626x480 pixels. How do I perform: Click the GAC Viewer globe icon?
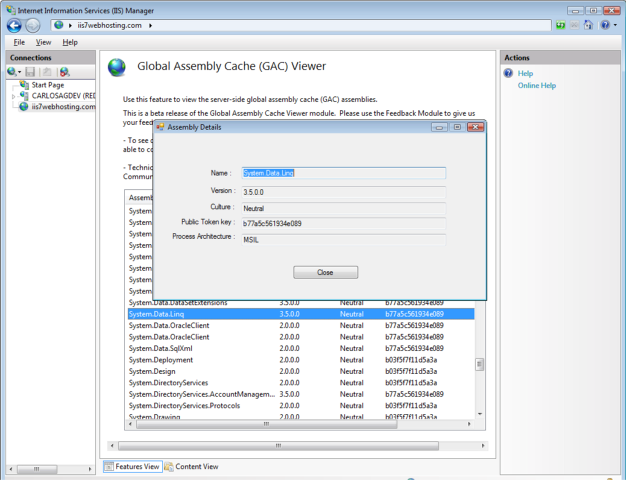coord(117,67)
